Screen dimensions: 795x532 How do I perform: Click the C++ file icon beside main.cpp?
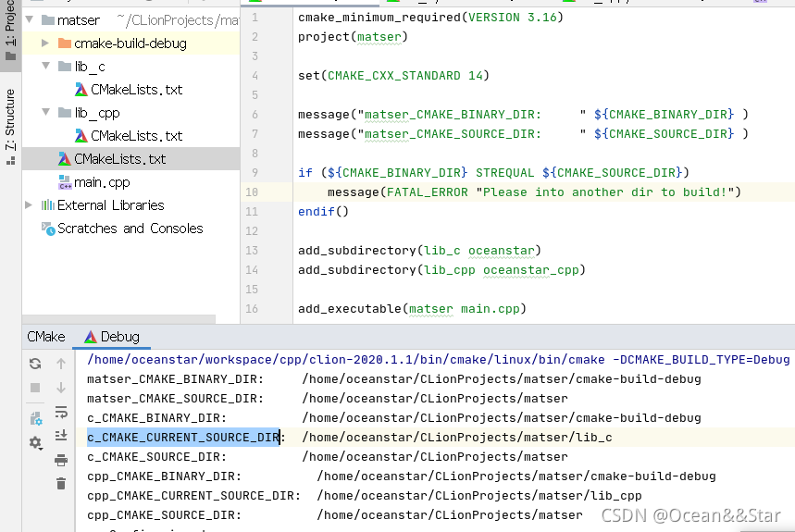(x=65, y=182)
